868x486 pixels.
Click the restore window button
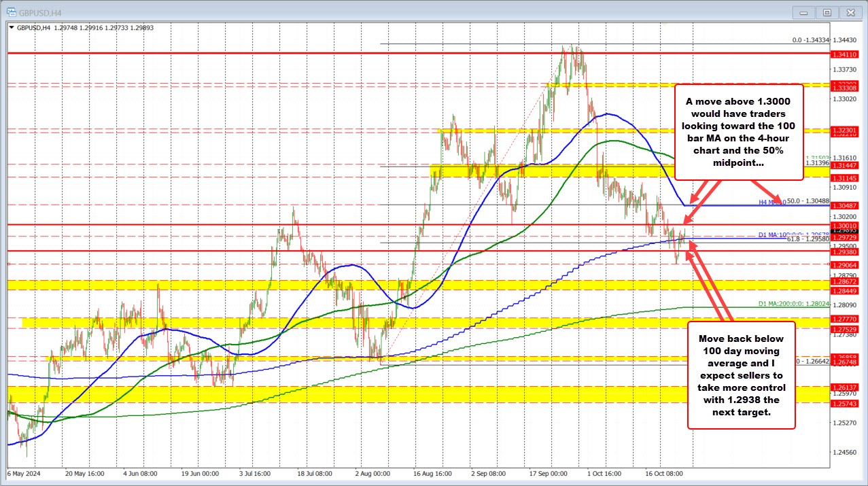coord(827,12)
